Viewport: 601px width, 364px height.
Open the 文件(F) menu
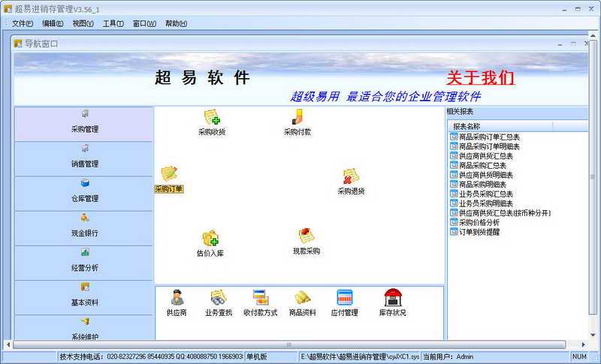(23, 24)
